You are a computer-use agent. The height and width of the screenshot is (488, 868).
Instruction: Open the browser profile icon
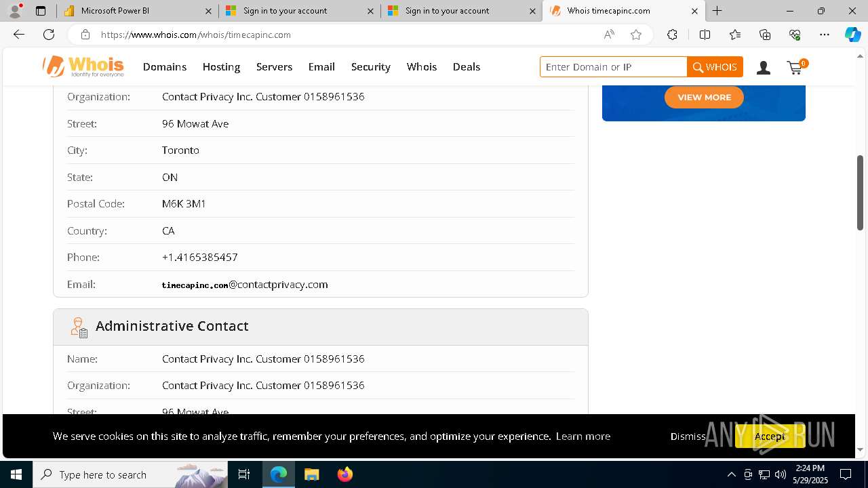click(x=15, y=11)
